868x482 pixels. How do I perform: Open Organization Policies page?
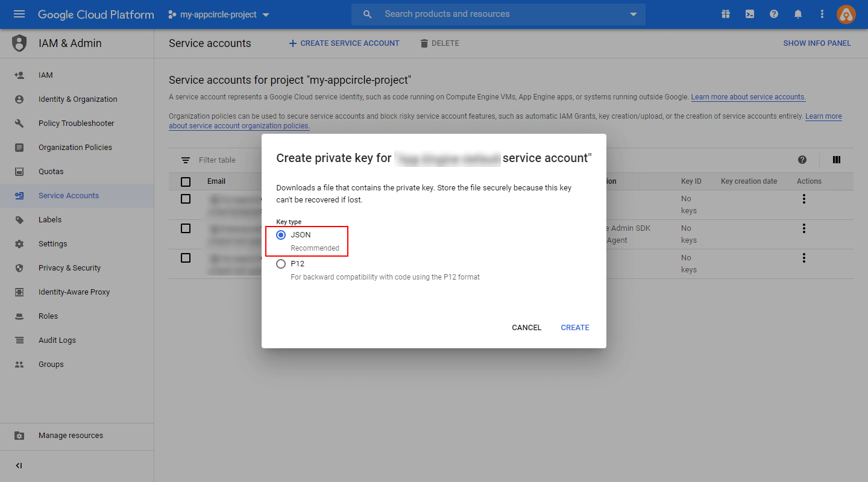coord(77,148)
